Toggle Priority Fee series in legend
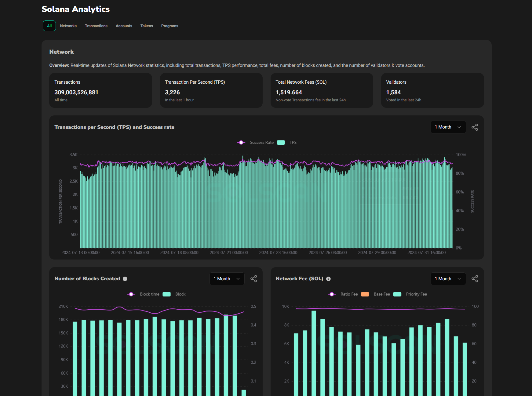The width and height of the screenshot is (532, 396). click(x=410, y=294)
